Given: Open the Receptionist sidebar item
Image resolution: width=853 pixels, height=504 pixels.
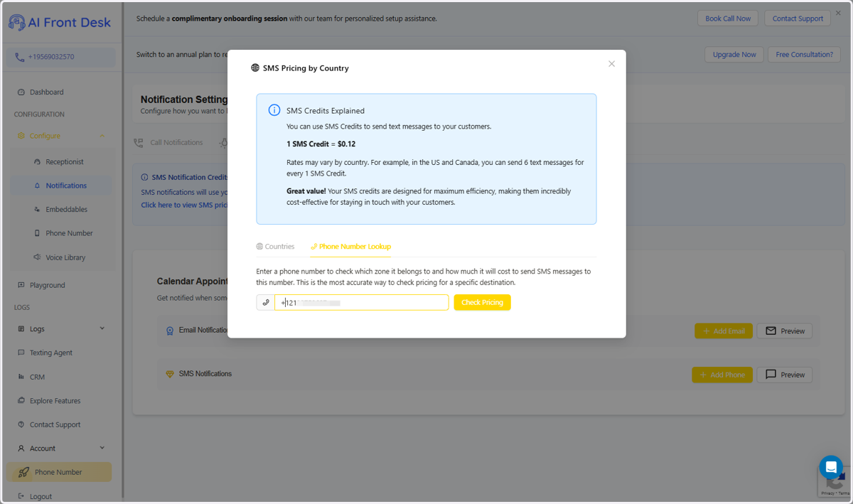Looking at the screenshot, I should (x=65, y=162).
